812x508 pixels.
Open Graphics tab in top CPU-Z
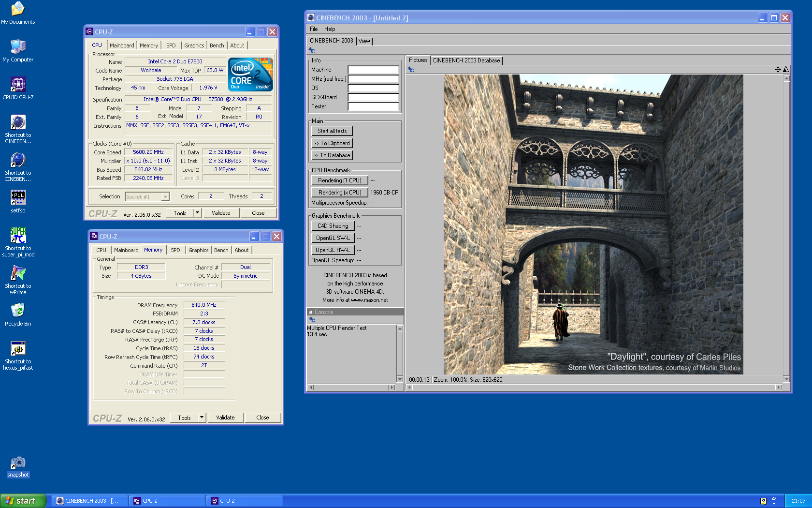coord(194,45)
